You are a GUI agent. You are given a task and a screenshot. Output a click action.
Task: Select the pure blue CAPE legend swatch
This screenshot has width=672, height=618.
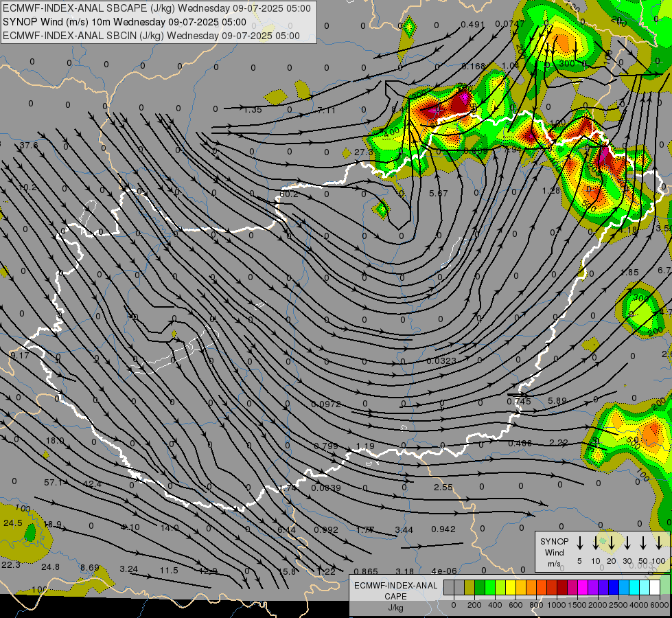tap(613, 587)
